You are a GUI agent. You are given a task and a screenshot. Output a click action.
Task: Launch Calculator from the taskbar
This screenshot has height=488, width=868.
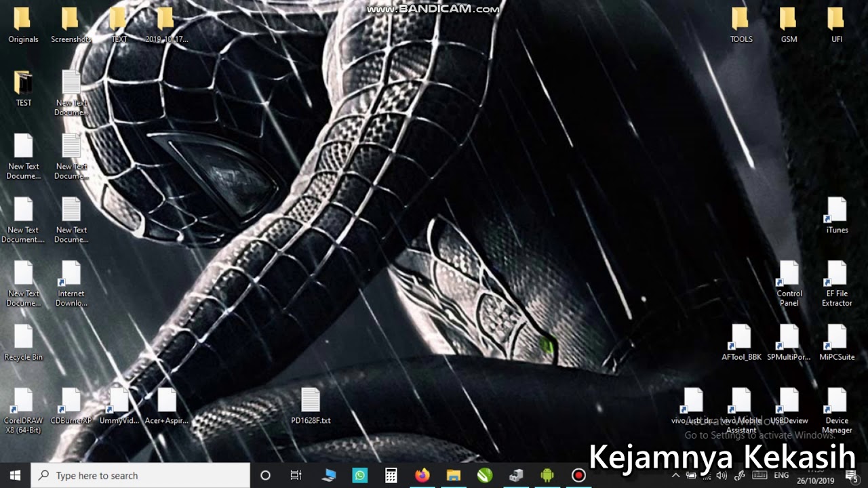coord(391,475)
